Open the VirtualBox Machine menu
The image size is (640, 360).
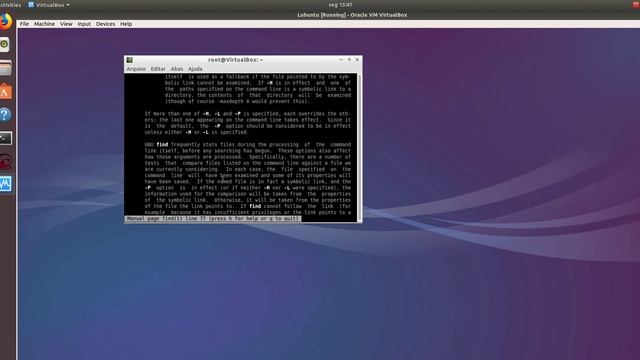point(44,24)
